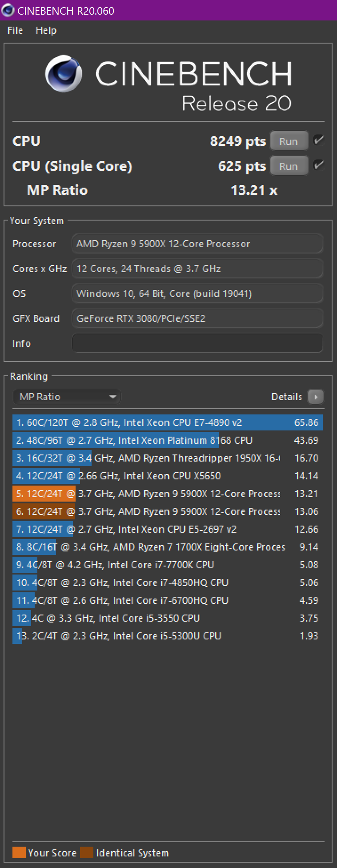337x868 pixels.
Task: Select ranking row Intel Core i5-3550
Action: point(168,618)
